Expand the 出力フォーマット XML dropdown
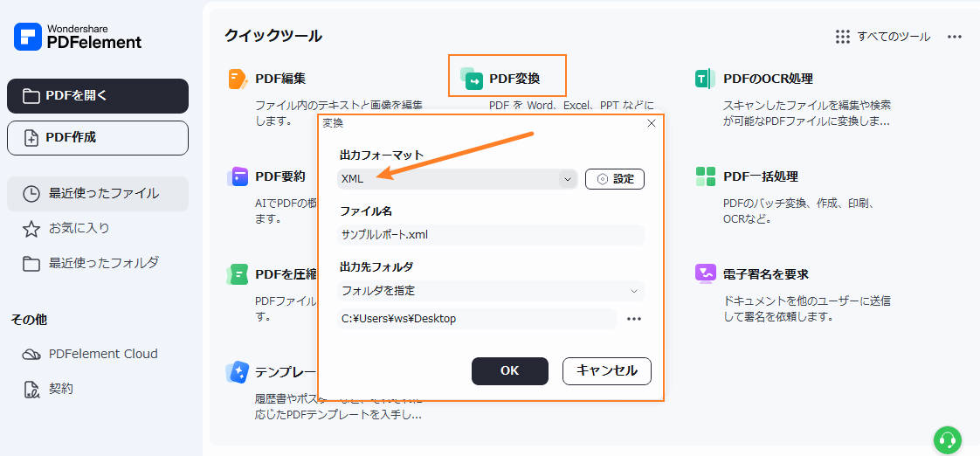Viewport: 980px width, 456px height. 457,179
